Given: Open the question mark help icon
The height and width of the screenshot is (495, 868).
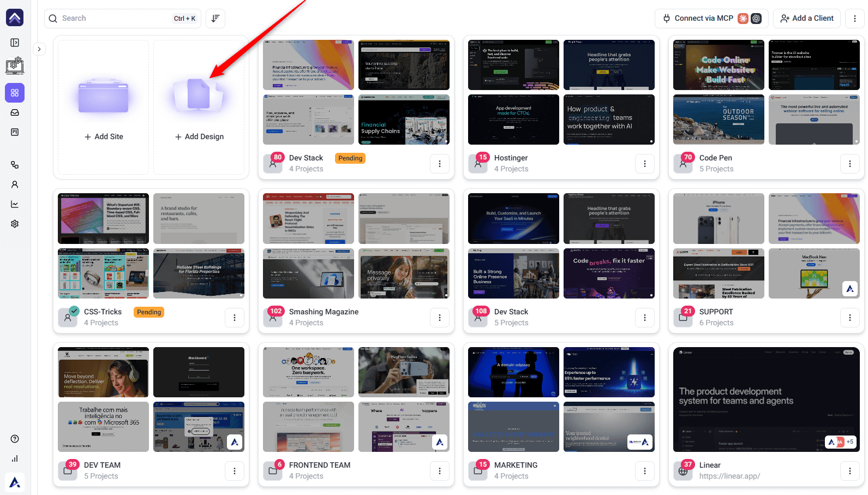Looking at the screenshot, I should point(15,439).
